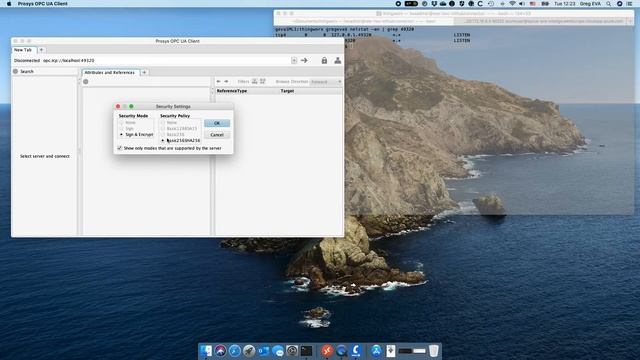Click the back arrow in the references toolbar
The image size is (640, 360).
click(x=218, y=82)
